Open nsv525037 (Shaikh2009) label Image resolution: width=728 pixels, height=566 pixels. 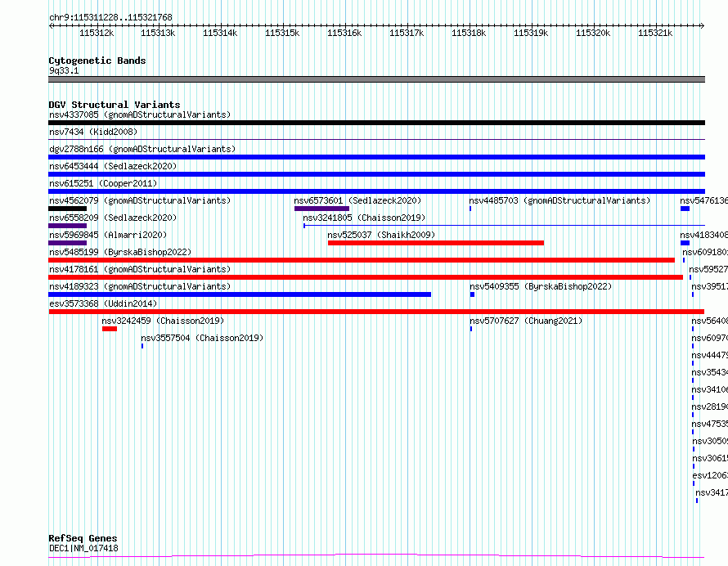(x=381, y=235)
